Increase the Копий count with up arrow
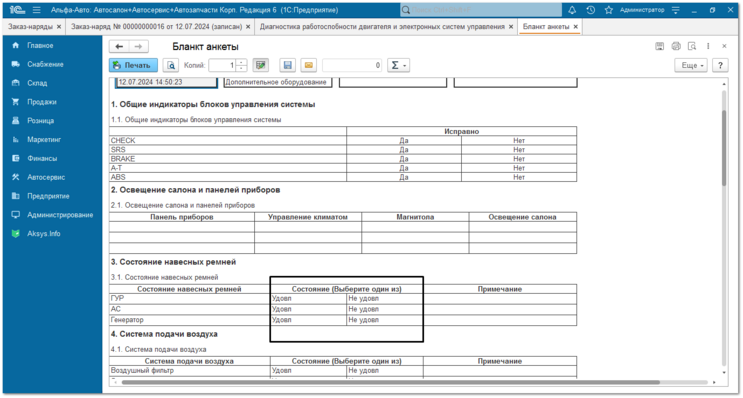This screenshot has width=743, height=398. [x=242, y=62]
